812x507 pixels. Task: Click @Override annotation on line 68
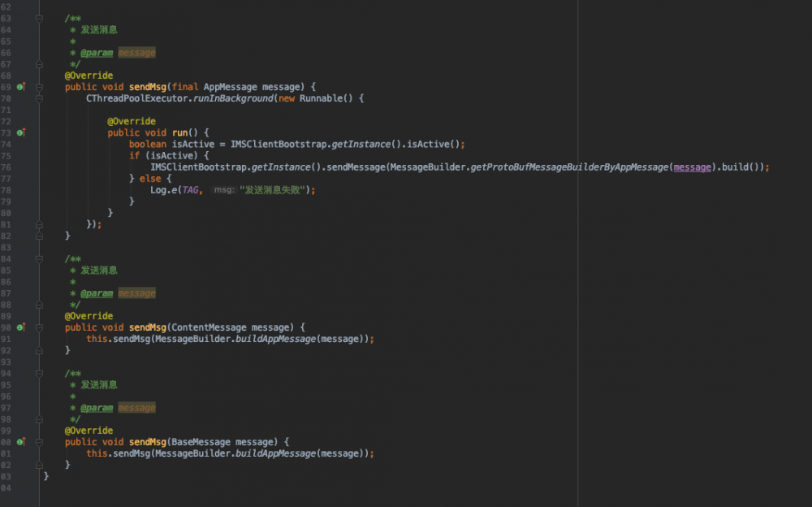[89, 76]
